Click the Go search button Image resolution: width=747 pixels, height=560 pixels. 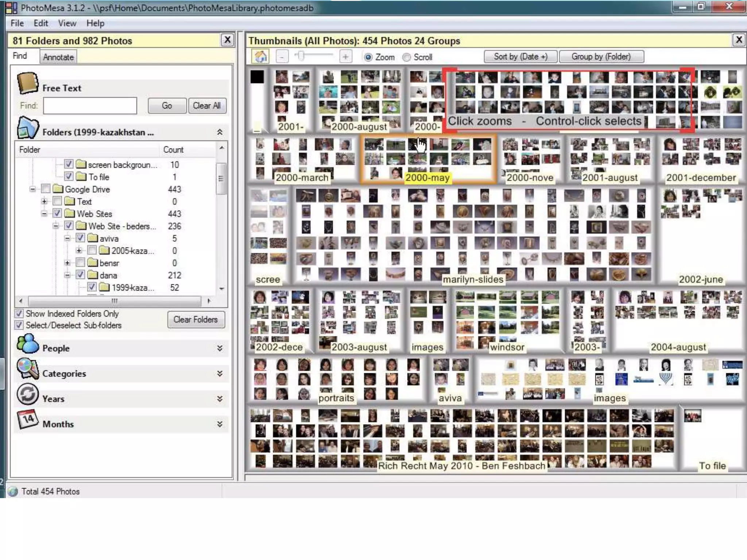(167, 106)
